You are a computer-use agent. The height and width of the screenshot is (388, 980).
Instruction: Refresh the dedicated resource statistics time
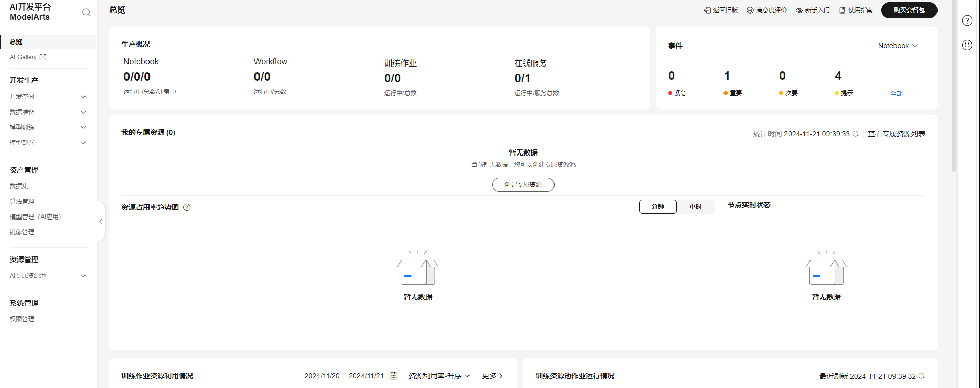(x=856, y=134)
